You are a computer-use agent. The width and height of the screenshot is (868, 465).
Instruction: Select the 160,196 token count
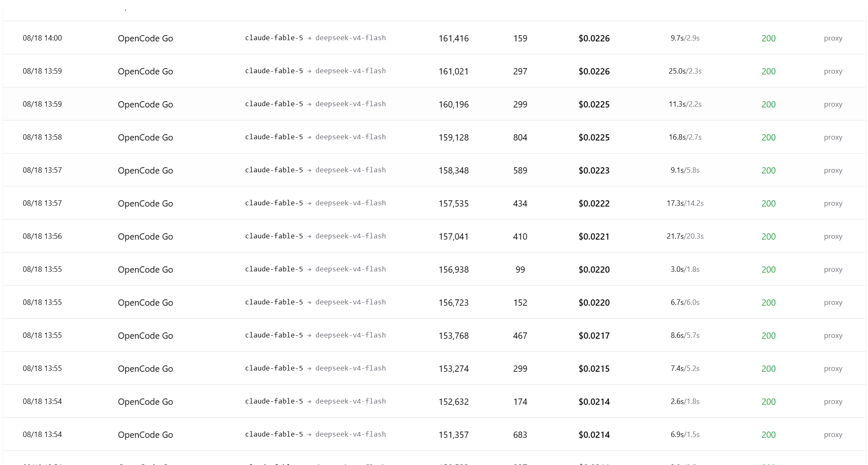[x=454, y=105]
